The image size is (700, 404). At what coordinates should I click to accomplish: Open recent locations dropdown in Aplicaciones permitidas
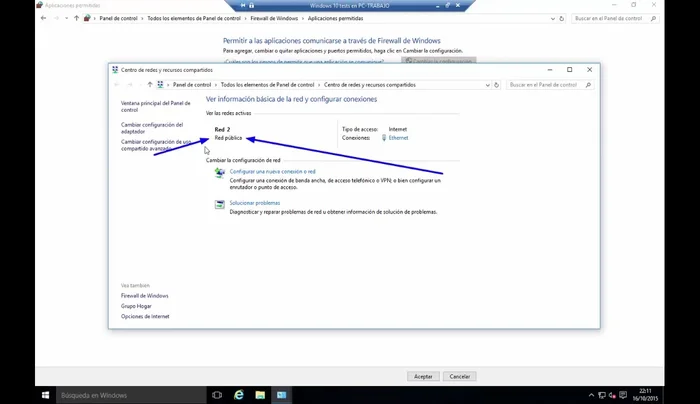click(x=67, y=18)
